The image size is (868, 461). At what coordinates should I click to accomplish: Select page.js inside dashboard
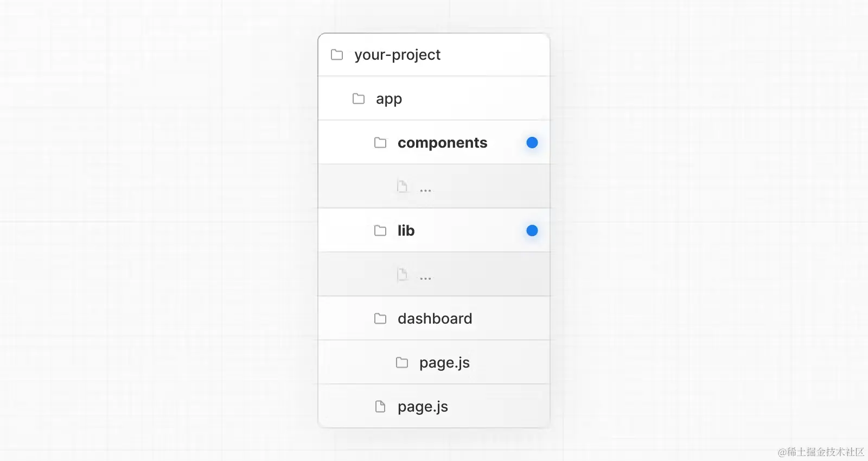tap(445, 363)
